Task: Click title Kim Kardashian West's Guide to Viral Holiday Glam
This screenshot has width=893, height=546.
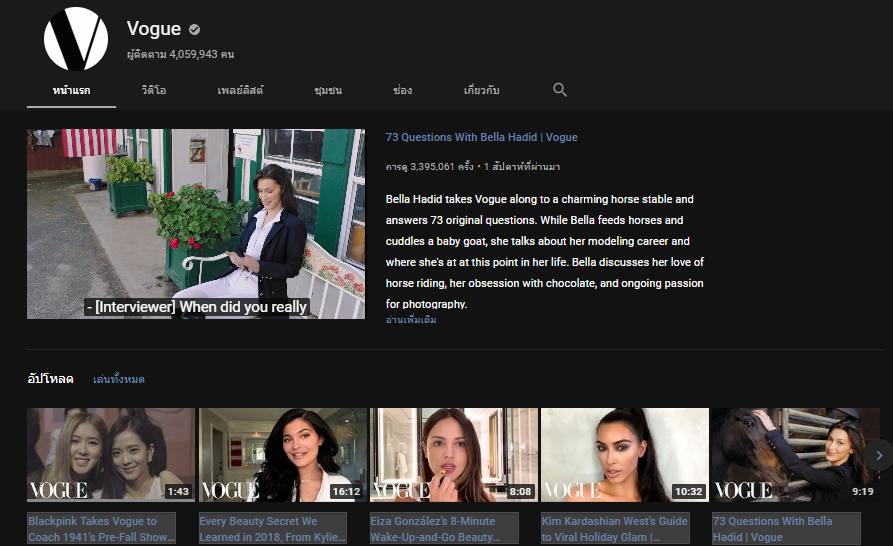Action: click(615, 529)
